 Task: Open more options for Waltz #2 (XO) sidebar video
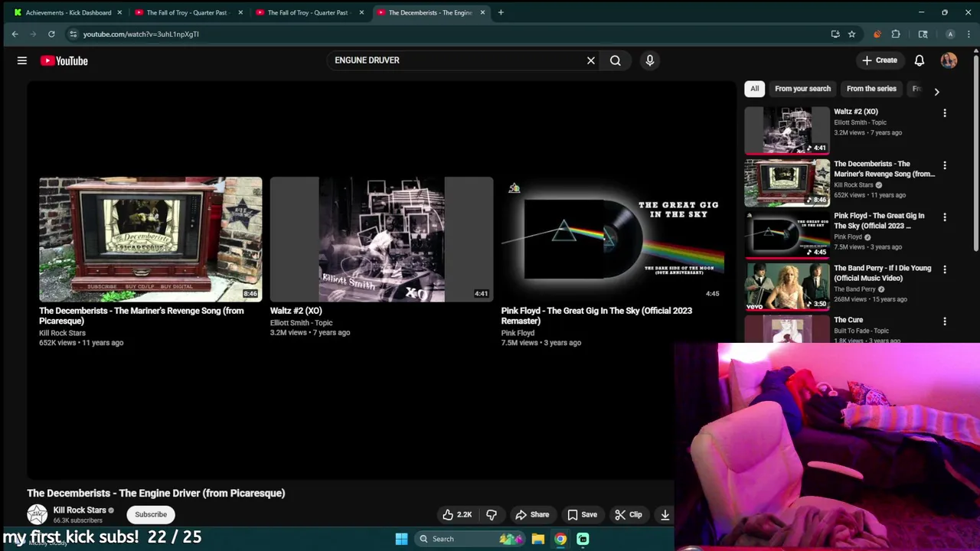tap(945, 113)
